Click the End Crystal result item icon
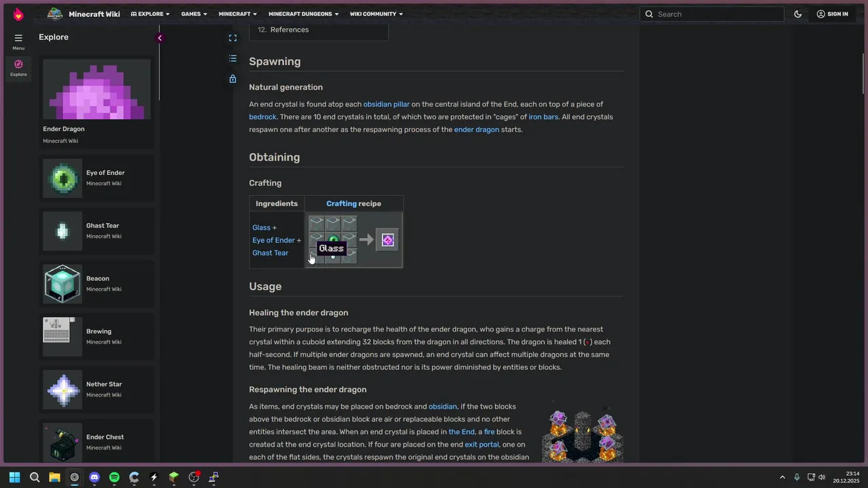Viewport: 868px width, 488px height. point(388,240)
